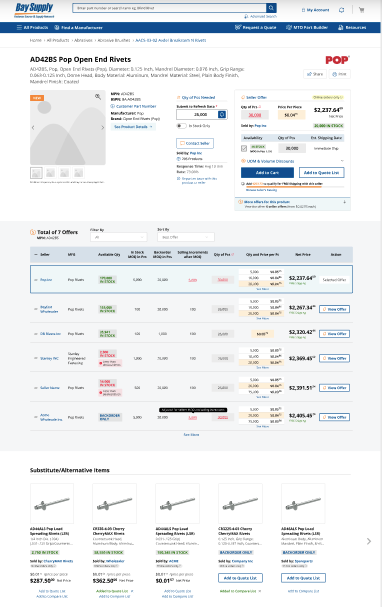Click the notifications bell icon
Screen dimensions: 382x607
click(x=341, y=10)
